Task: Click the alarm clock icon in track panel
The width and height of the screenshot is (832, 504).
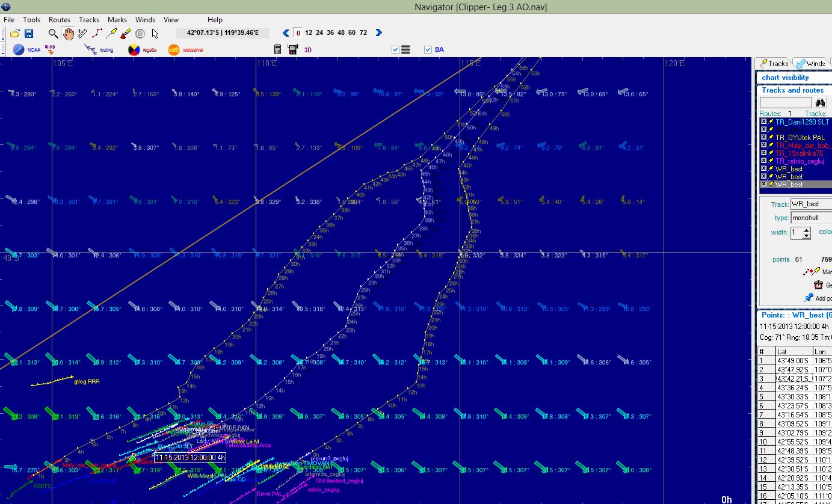Action: tap(818, 285)
